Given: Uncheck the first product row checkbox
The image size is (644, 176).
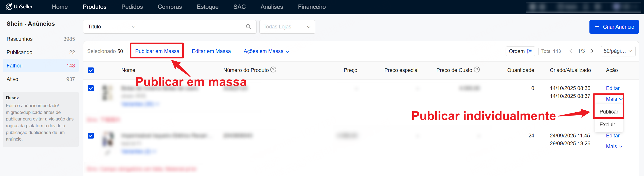Looking at the screenshot, I should click(91, 88).
